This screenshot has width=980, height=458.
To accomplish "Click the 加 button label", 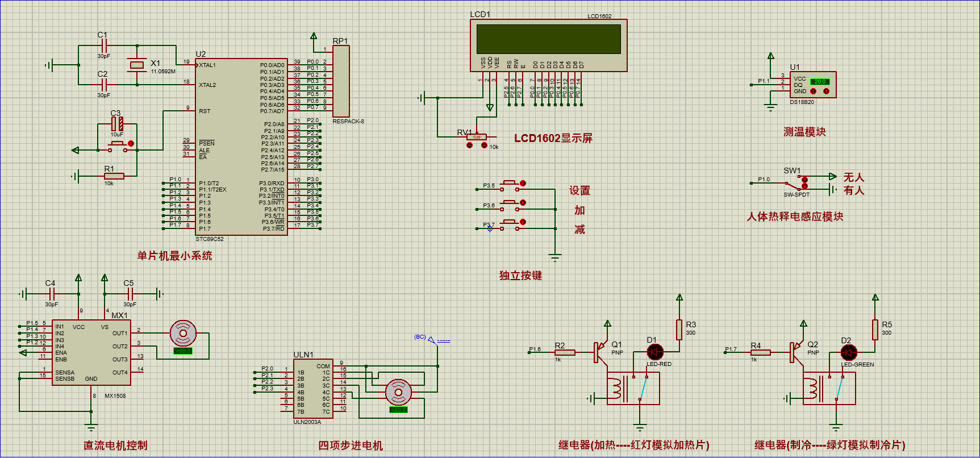I will (579, 210).
